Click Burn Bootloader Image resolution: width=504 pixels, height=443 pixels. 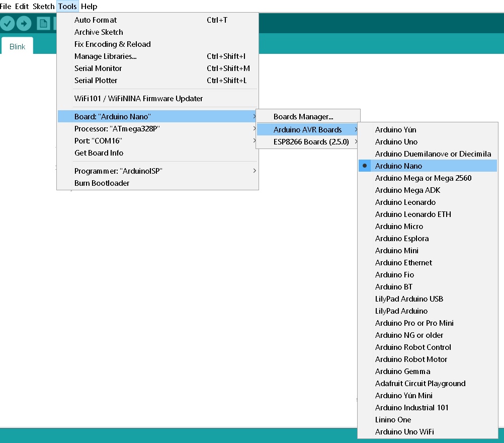pos(157,183)
